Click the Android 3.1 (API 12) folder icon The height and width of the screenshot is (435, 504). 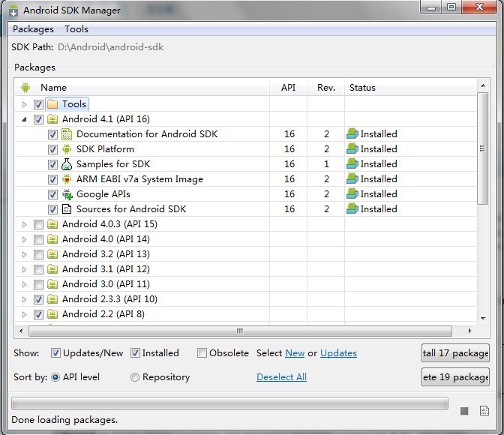tap(52, 269)
